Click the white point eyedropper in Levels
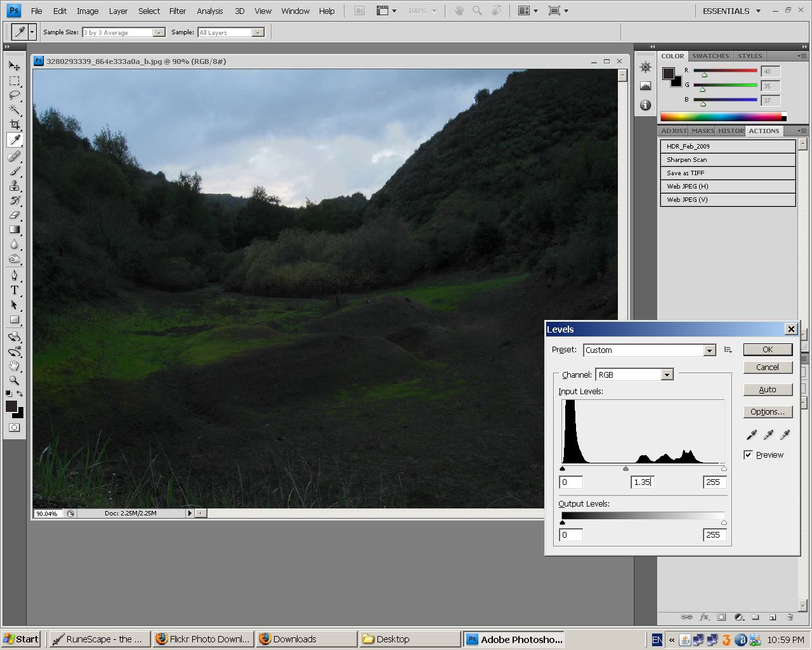The height and width of the screenshot is (650, 812). [785, 435]
